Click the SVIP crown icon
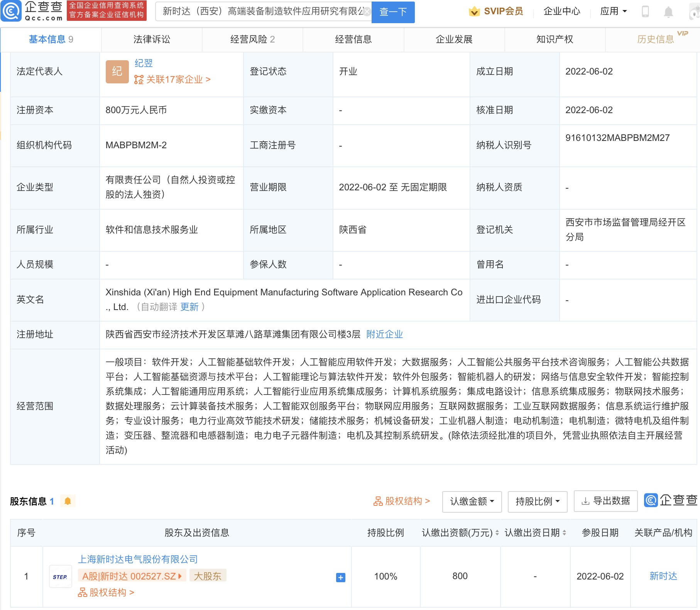 pyautogui.click(x=474, y=12)
